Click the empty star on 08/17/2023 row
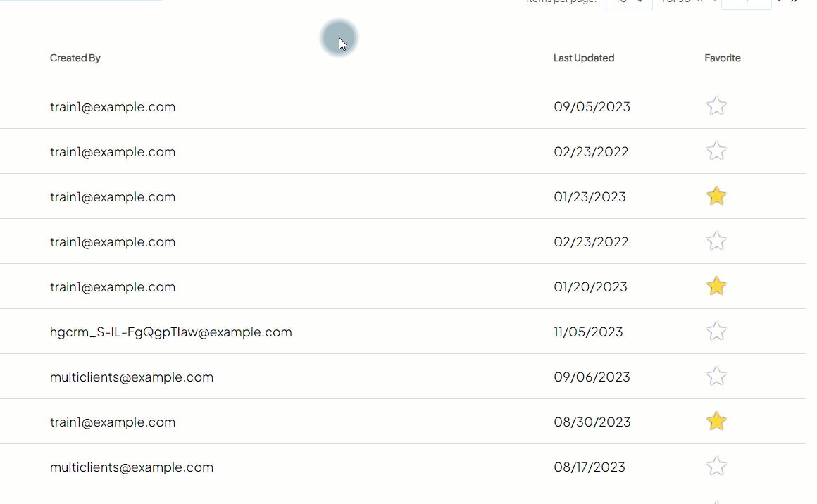The image size is (817, 504). pyautogui.click(x=716, y=467)
